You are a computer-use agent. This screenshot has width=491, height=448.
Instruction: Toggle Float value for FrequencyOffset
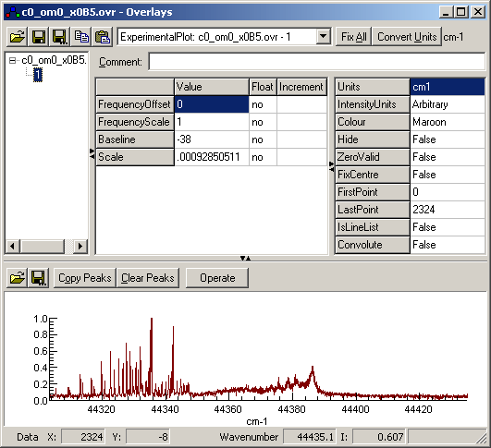pos(263,104)
